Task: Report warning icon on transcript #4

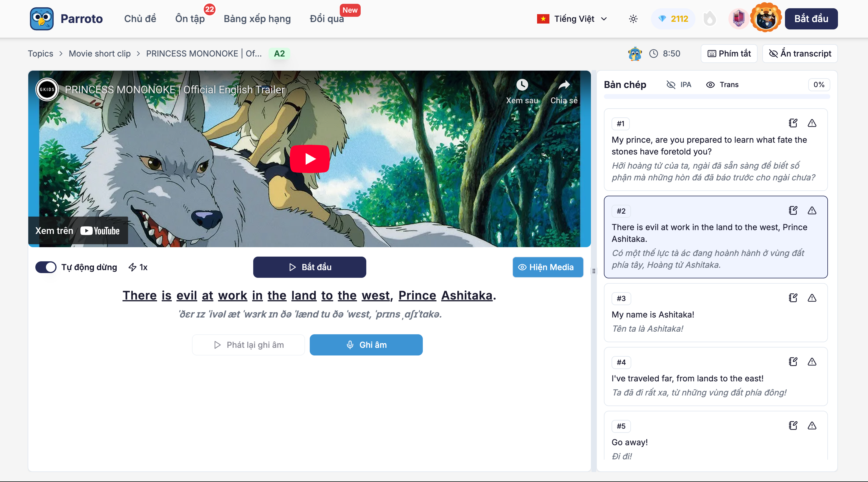Action: tap(812, 362)
